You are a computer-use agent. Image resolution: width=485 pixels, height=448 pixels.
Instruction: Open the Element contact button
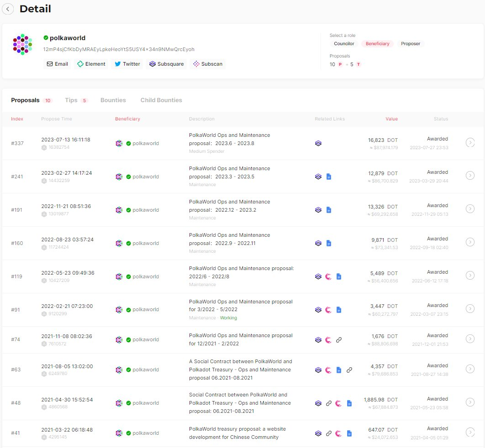pos(91,64)
